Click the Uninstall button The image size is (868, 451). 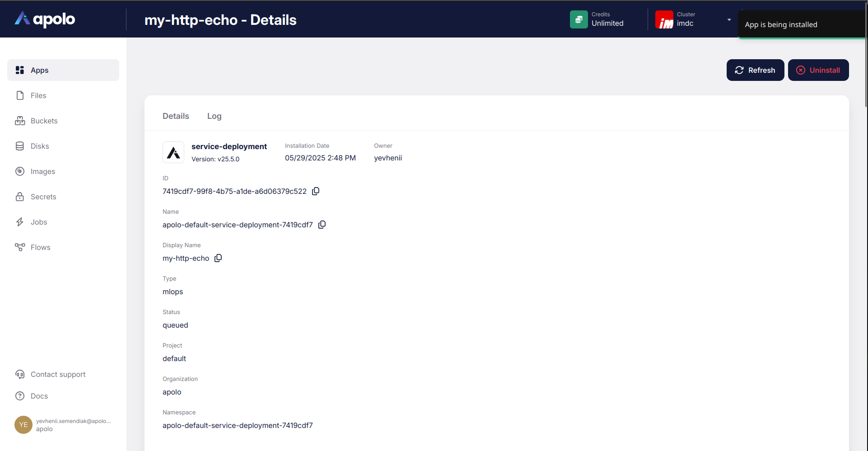tap(818, 70)
